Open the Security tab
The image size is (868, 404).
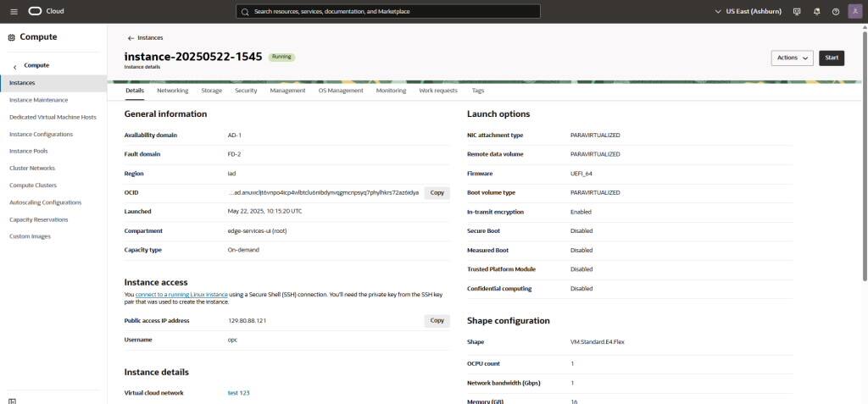click(246, 91)
